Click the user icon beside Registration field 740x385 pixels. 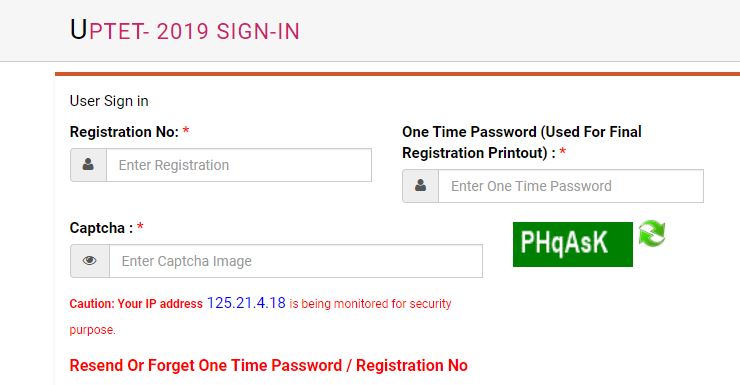[x=88, y=165]
